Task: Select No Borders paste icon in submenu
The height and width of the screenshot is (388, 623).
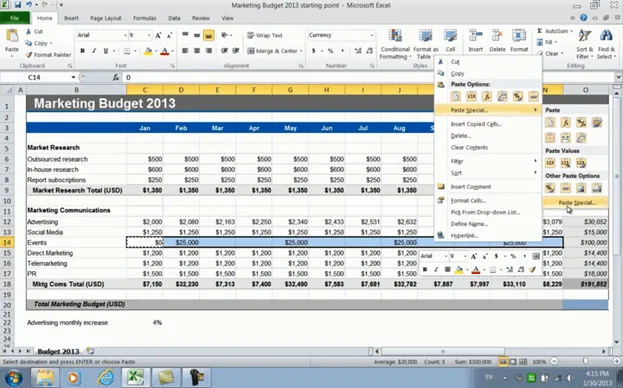Action: coord(550,138)
